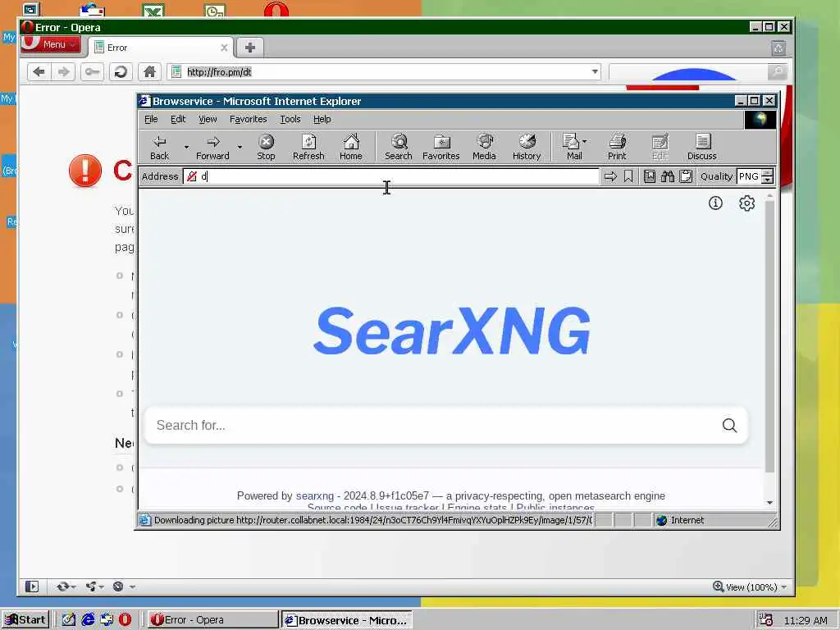The height and width of the screenshot is (630, 840).
Task: Expand the Opera address bar dropdown
Action: [595, 72]
